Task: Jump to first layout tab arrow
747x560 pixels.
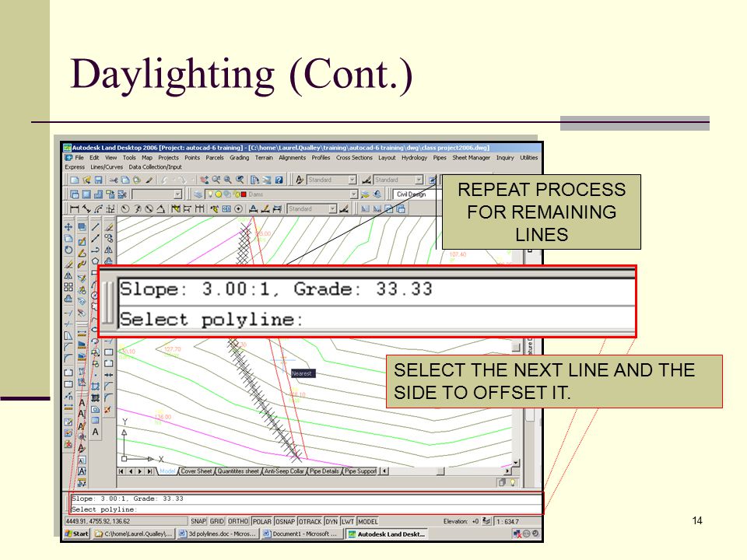Action: coord(121,471)
